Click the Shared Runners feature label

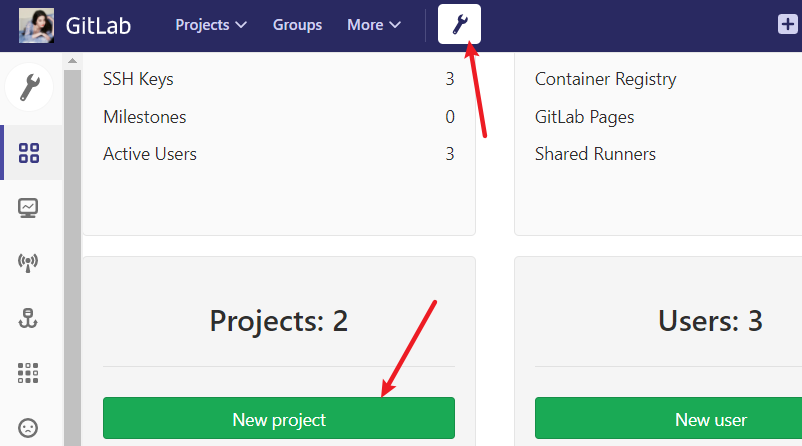[595, 154]
